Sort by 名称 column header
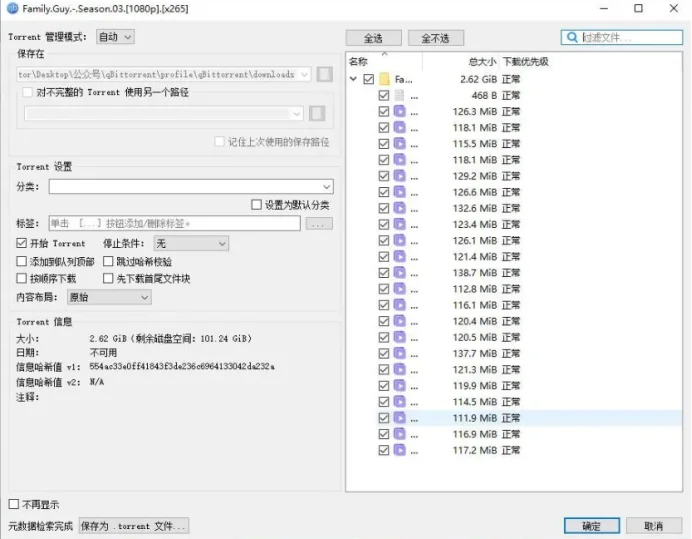This screenshot has width=692, height=539. pos(358,62)
